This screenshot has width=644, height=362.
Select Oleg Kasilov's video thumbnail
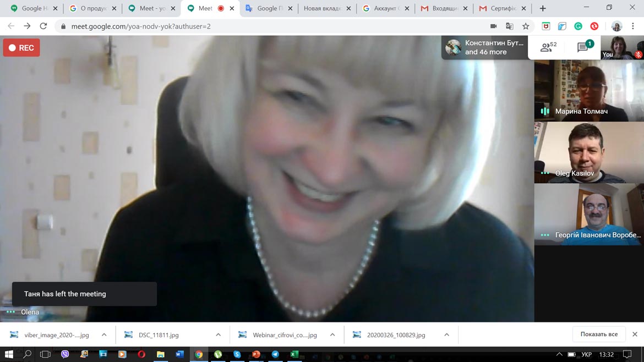tap(588, 152)
